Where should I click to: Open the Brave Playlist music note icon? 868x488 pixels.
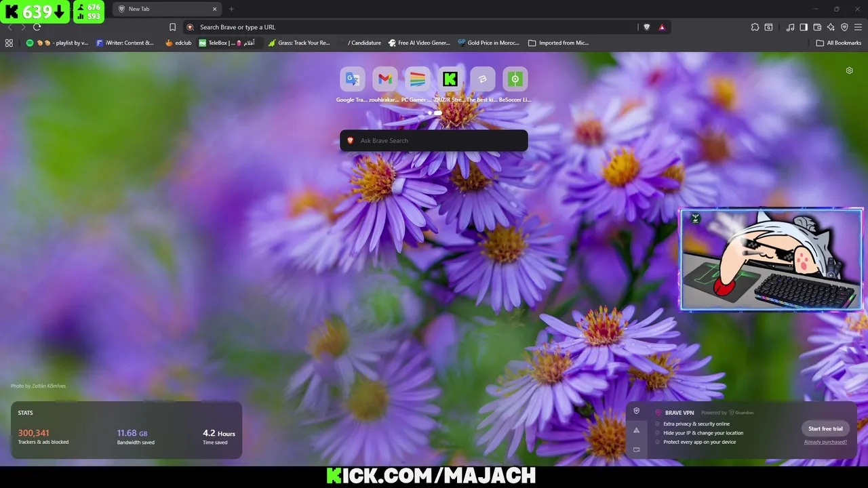coord(790,27)
